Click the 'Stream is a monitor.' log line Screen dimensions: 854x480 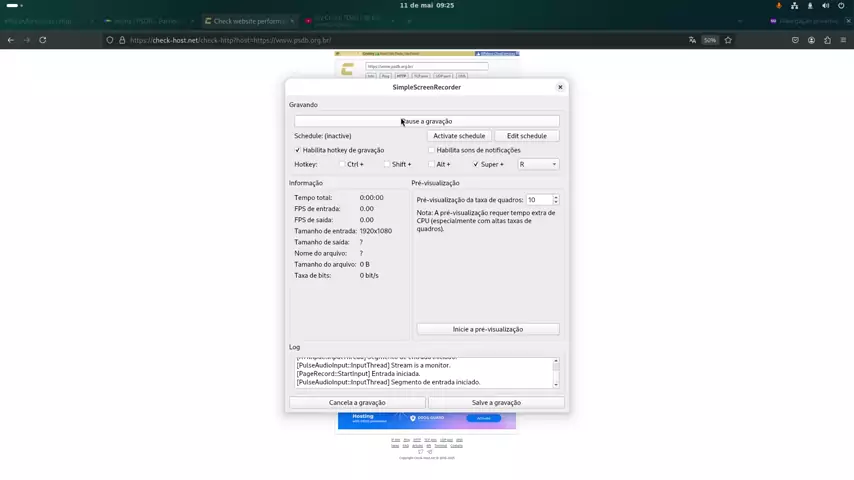374,365
